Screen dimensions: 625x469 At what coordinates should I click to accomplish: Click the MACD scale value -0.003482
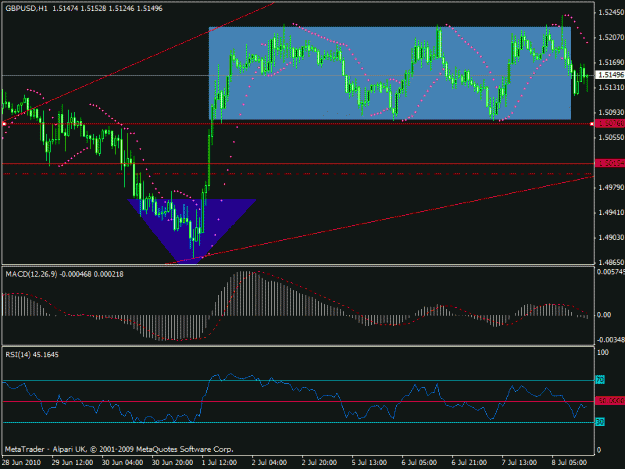pyautogui.click(x=611, y=340)
